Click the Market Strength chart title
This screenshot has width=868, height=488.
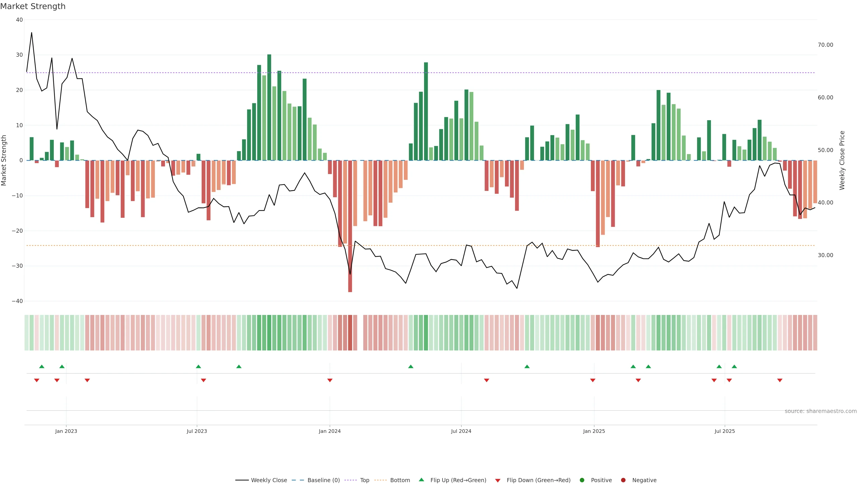33,6
